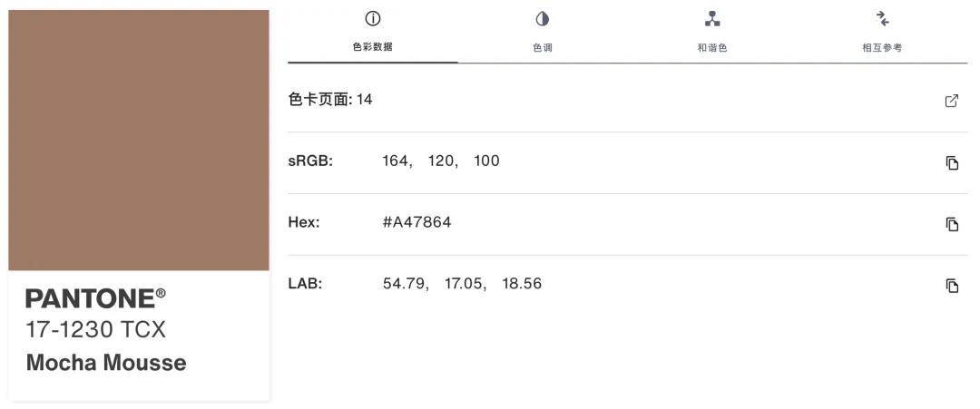Select the #A47864 hex value

coord(416,222)
